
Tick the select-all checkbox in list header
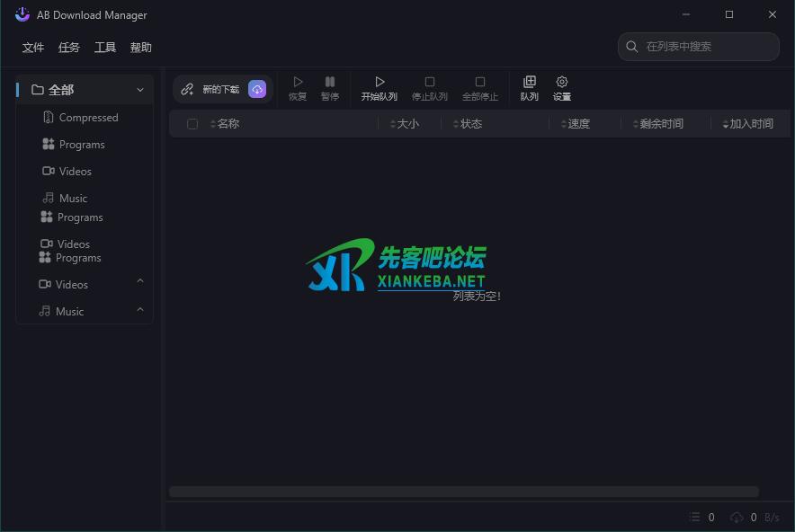192,124
